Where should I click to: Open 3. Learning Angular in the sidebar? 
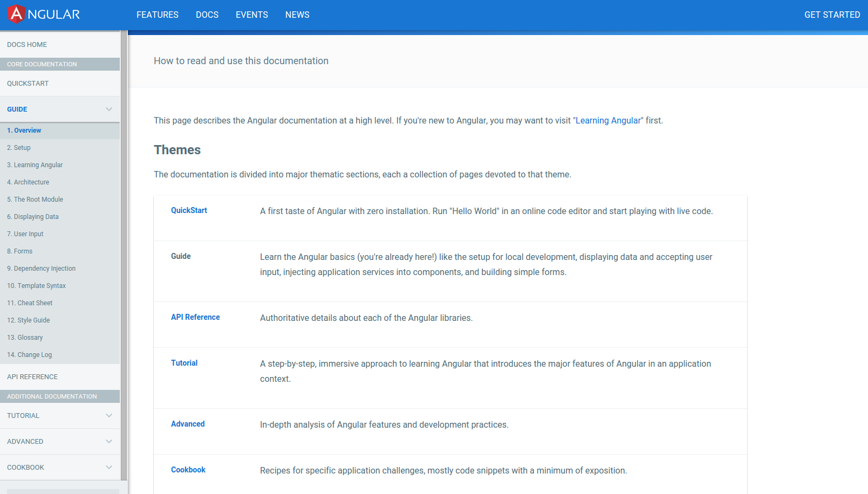(60, 165)
